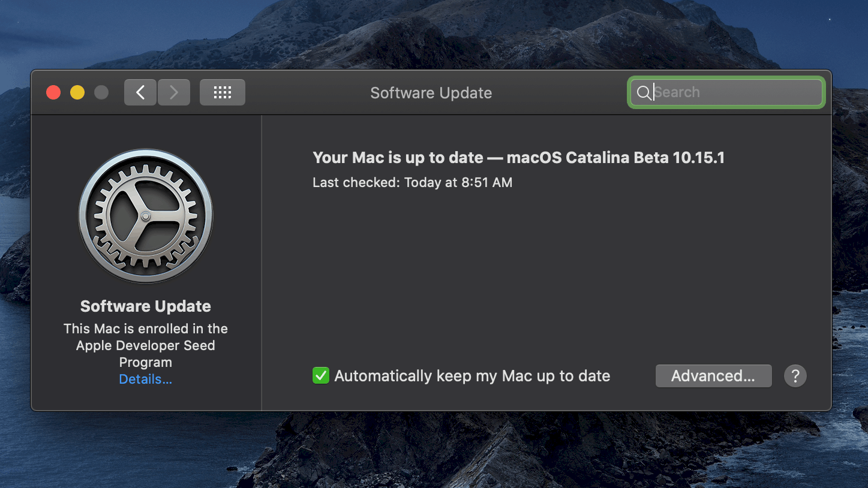Screen dimensions: 868x488
Task: Click the magnifier icon in the search field
Action: (x=643, y=92)
